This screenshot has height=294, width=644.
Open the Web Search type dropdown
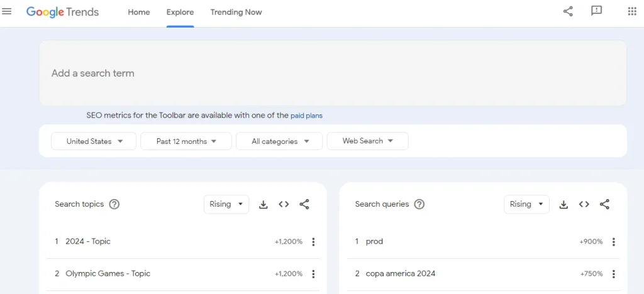(x=367, y=141)
